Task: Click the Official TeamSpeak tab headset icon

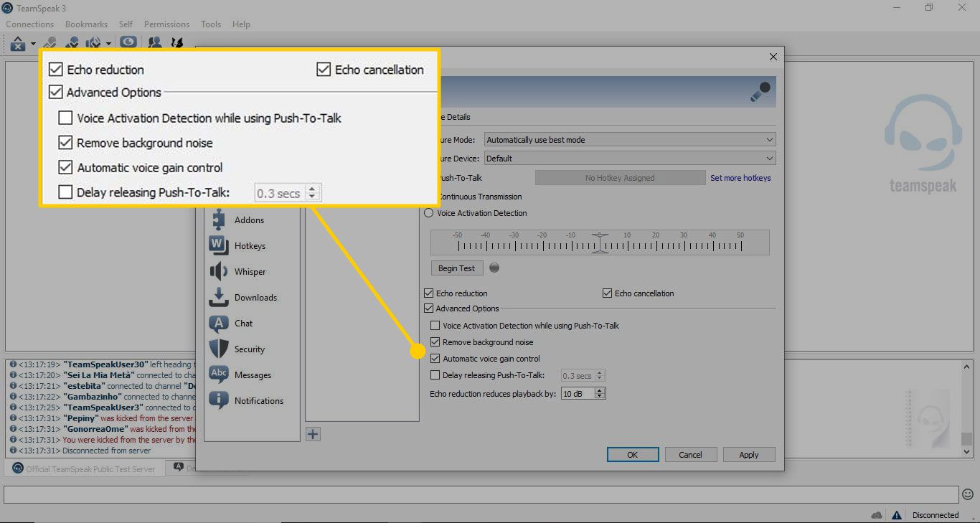Action: coord(18,468)
